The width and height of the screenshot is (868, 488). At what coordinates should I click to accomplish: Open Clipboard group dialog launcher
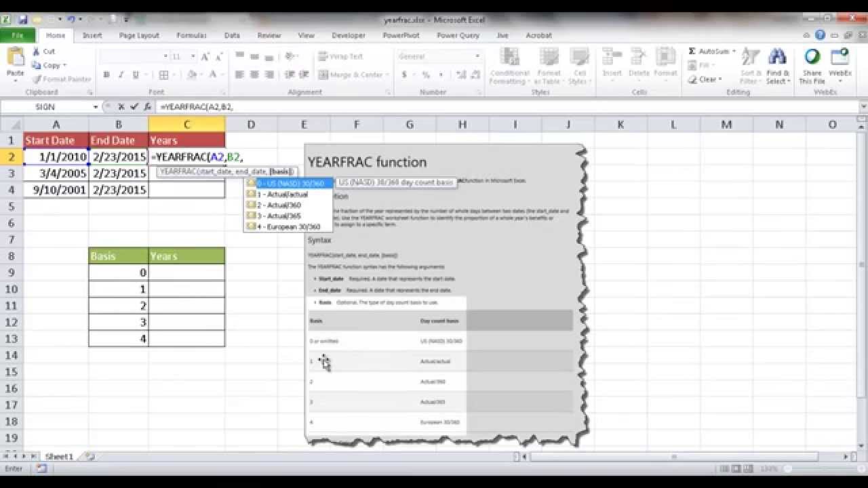click(x=89, y=92)
